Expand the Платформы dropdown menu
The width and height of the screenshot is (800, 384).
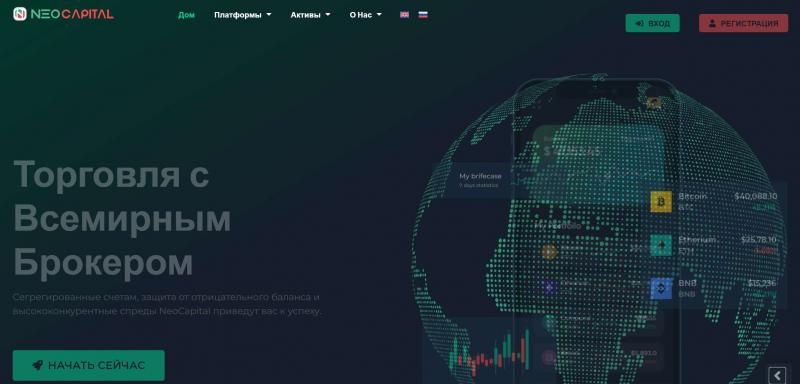(242, 15)
